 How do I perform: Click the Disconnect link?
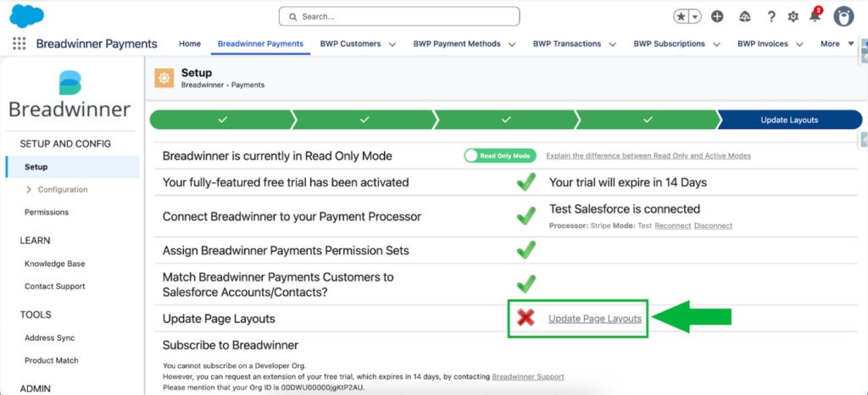coord(713,225)
